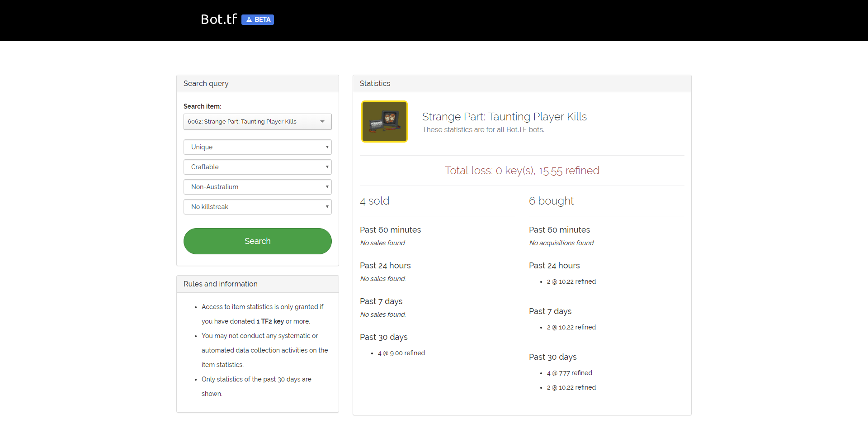Open the Craftable dropdown
868x434 pixels.
pyautogui.click(x=258, y=167)
